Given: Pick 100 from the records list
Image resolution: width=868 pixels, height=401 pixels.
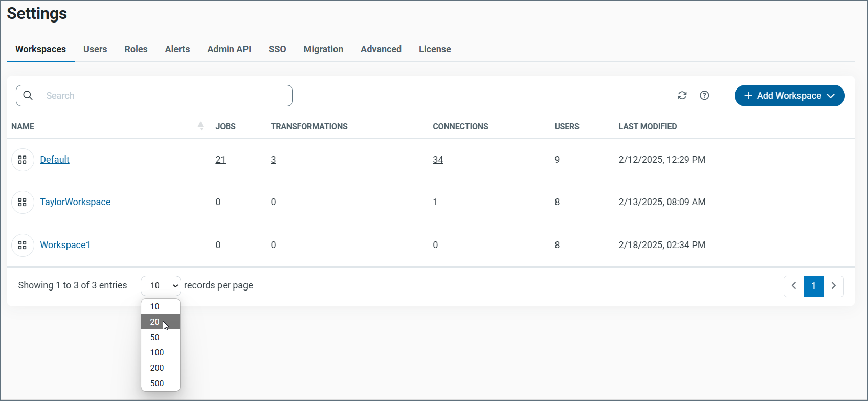Looking at the screenshot, I should tap(157, 352).
